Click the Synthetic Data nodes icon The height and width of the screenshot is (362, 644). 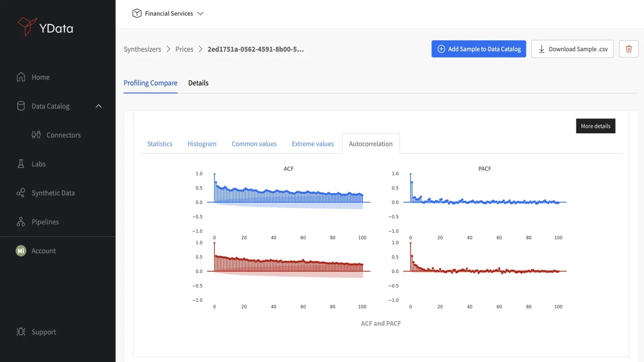coord(21,193)
